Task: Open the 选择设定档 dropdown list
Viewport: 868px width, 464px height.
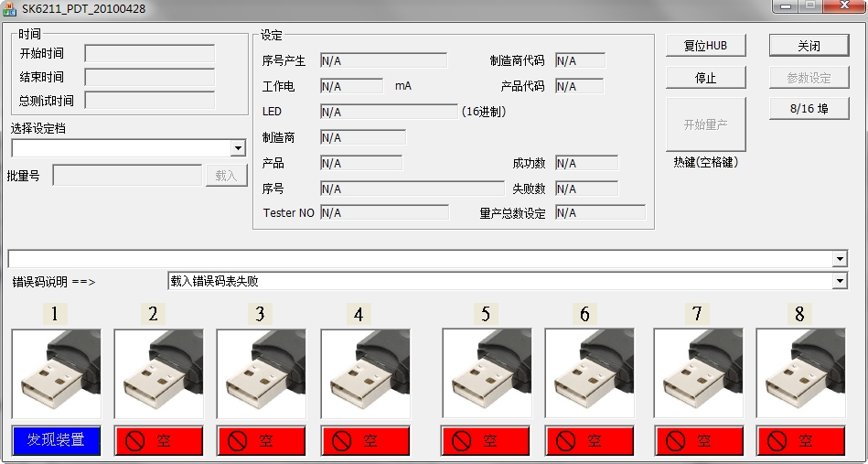Action: click(x=238, y=148)
